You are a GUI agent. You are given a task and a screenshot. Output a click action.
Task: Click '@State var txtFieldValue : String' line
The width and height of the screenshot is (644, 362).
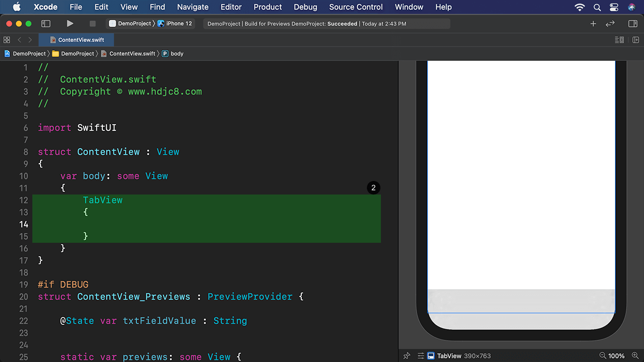pyautogui.click(x=154, y=320)
